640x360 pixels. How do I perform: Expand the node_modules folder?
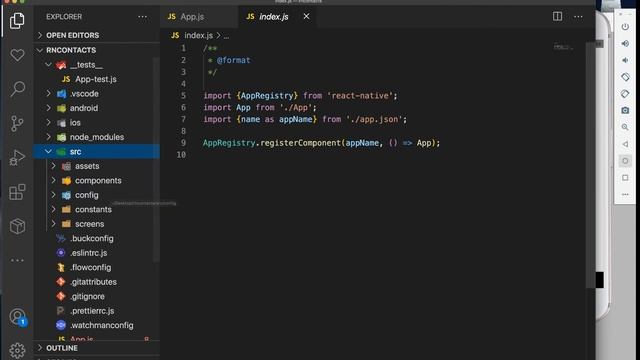click(96, 137)
